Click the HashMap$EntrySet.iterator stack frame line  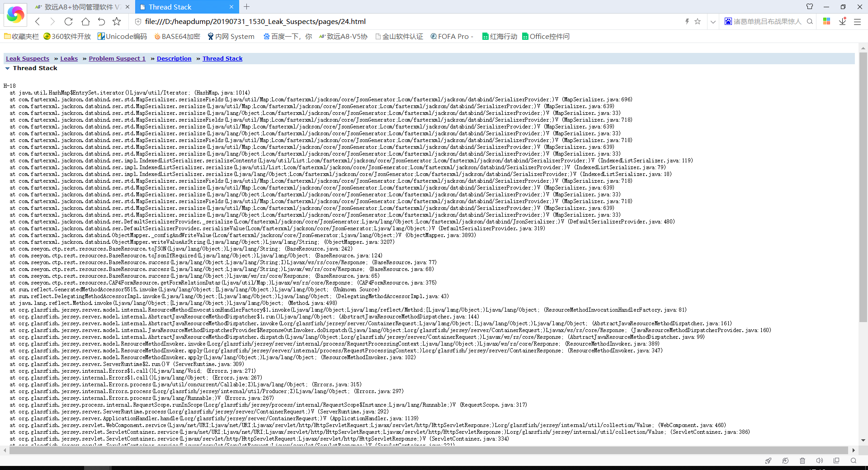click(x=130, y=93)
